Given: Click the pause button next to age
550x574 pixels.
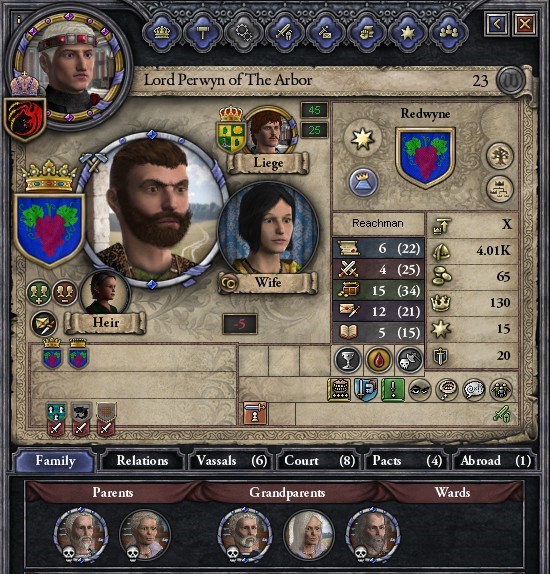Looking at the screenshot, I should click(x=510, y=80).
